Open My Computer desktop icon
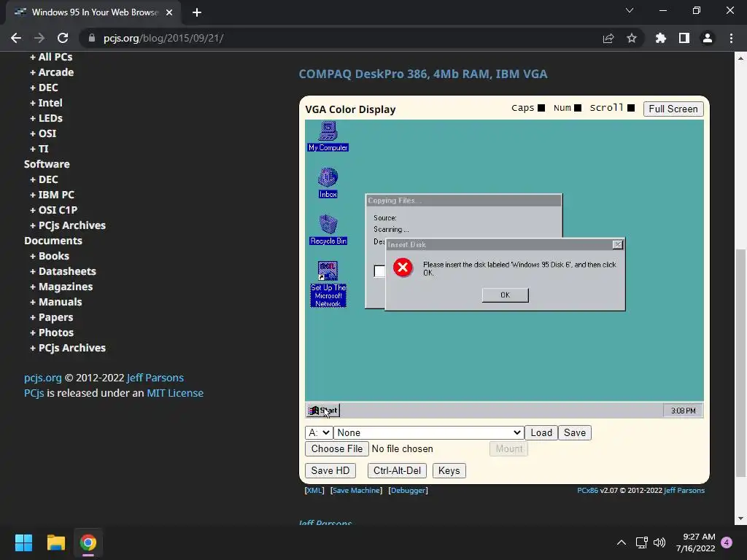This screenshot has height=560, width=747. click(x=328, y=136)
